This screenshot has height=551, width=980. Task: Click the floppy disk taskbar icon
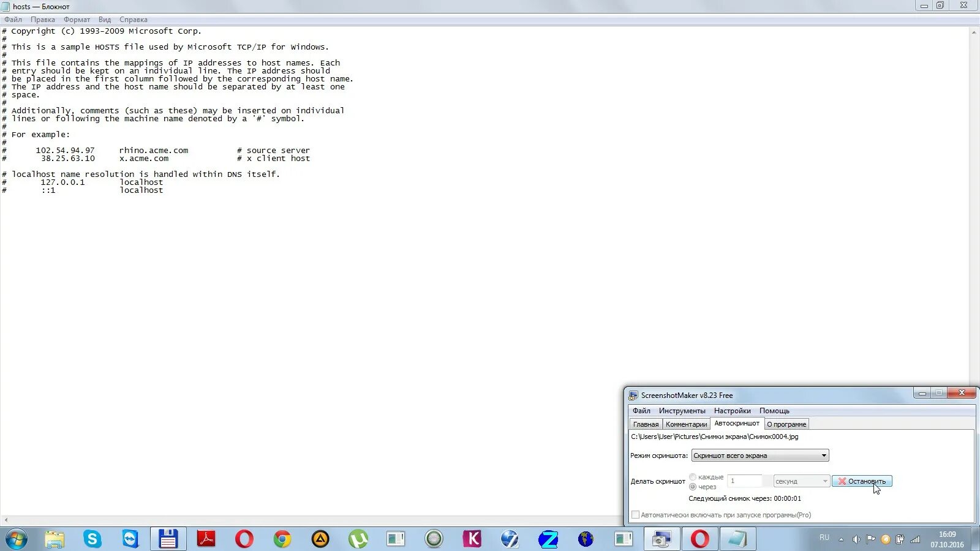(x=168, y=539)
